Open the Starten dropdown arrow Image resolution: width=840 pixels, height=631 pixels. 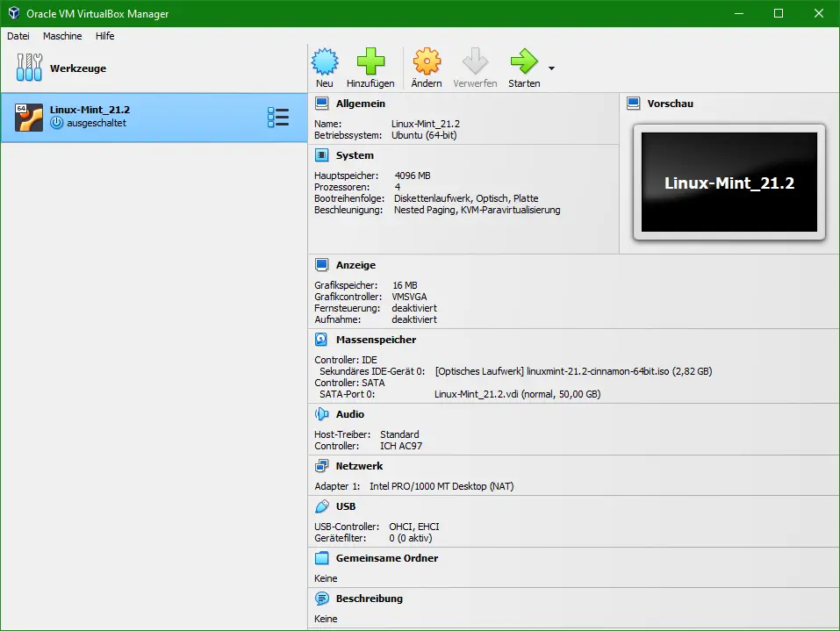click(x=552, y=68)
